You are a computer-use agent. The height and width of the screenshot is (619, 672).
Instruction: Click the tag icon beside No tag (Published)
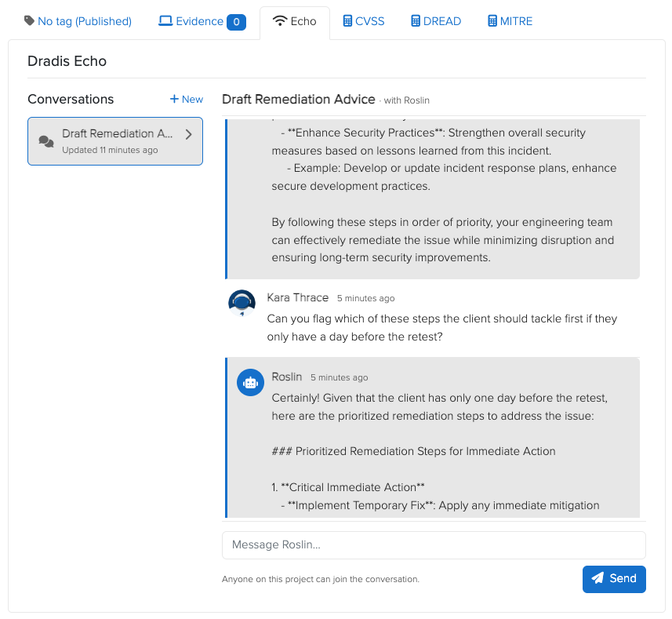29,20
